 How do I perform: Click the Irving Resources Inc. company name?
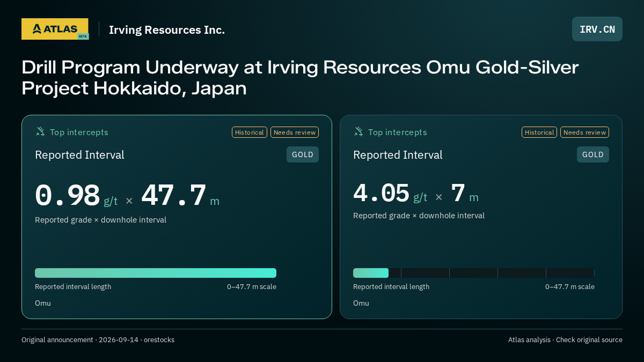point(167,30)
